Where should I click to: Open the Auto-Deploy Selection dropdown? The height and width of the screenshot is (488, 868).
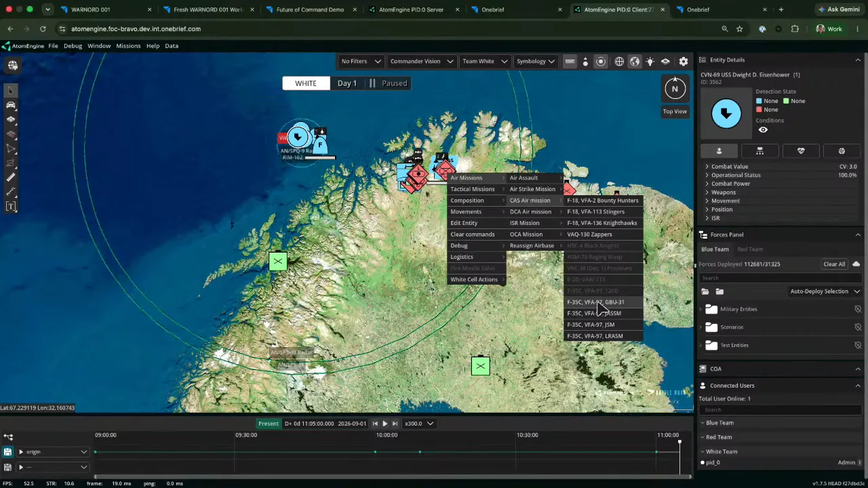coord(825,291)
